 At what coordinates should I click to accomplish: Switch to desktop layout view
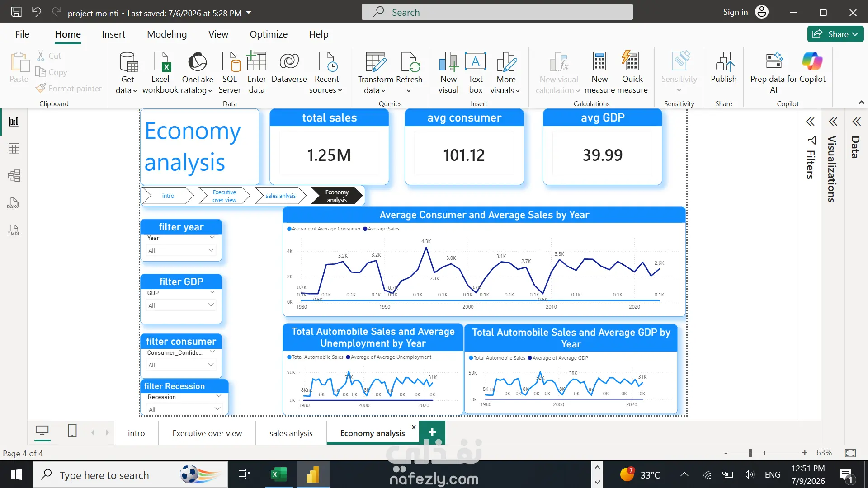[42, 431]
